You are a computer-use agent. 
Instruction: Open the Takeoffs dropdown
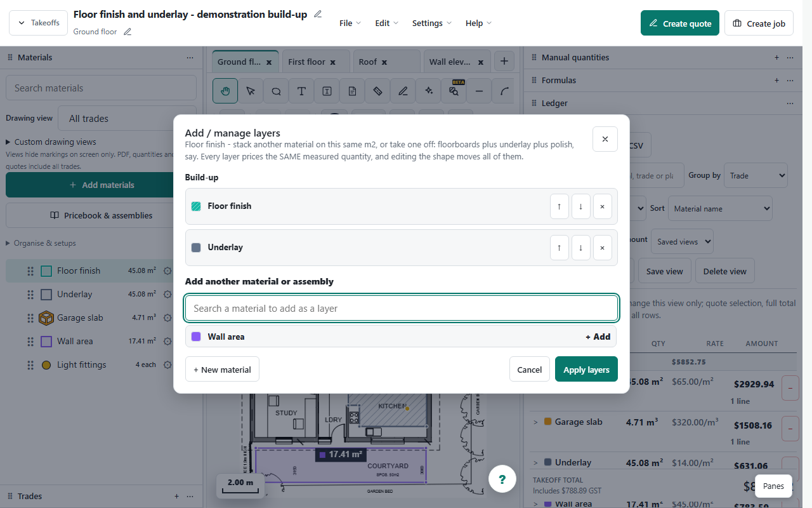tap(38, 23)
